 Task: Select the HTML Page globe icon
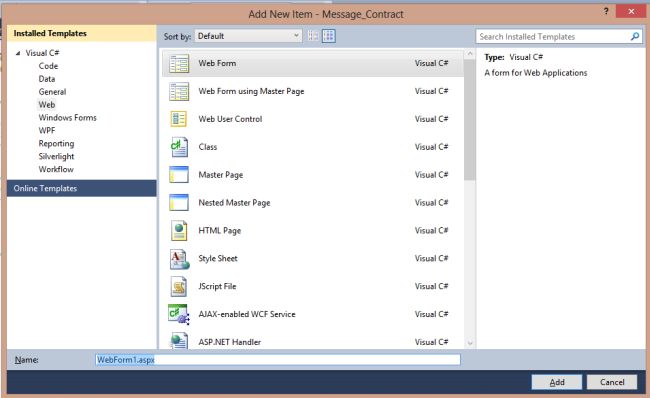tap(179, 231)
